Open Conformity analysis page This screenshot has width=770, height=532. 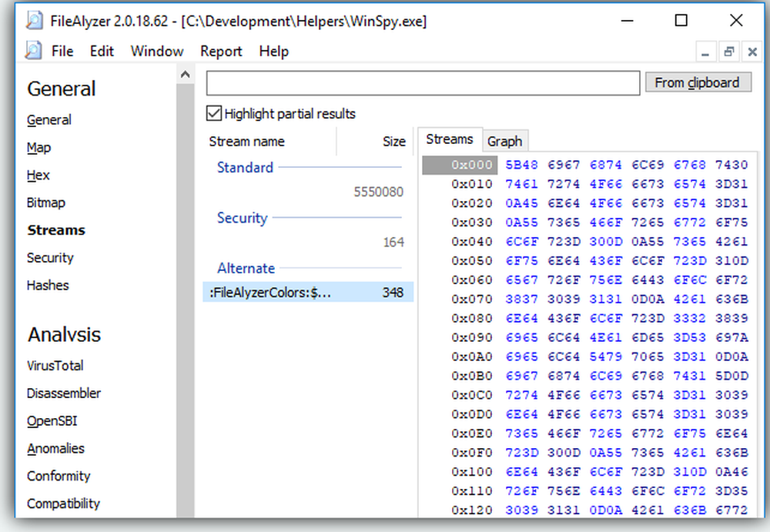click(59, 476)
